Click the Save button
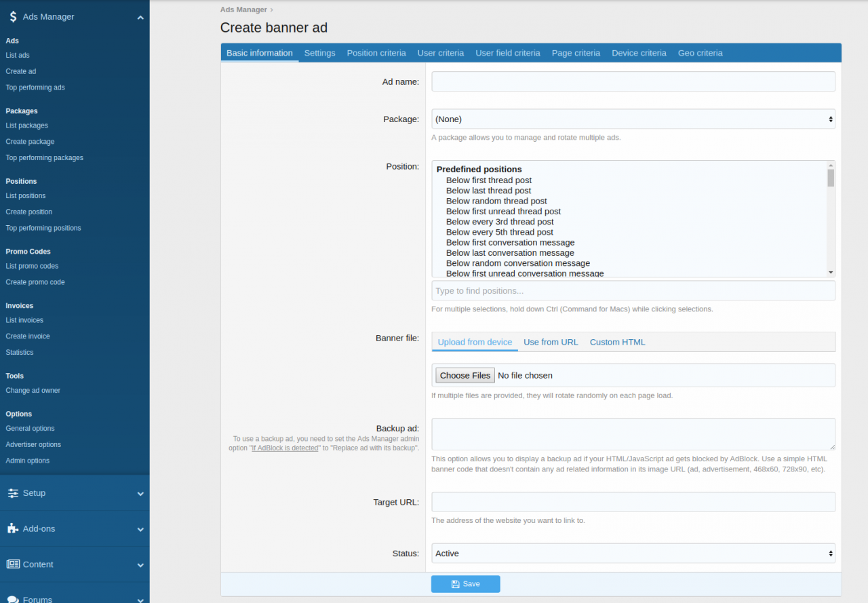 coord(465,584)
